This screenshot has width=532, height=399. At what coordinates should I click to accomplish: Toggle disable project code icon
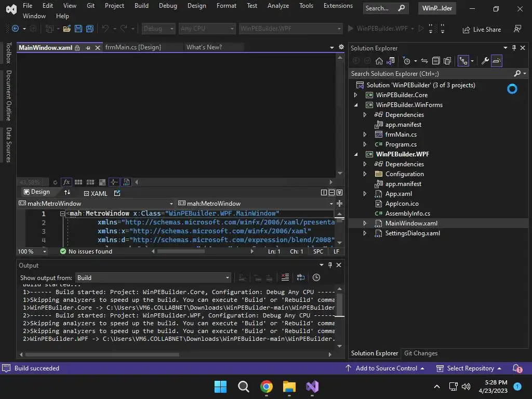126,182
